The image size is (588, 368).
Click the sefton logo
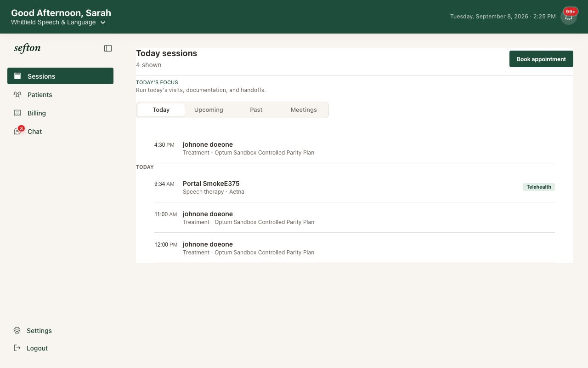click(27, 48)
